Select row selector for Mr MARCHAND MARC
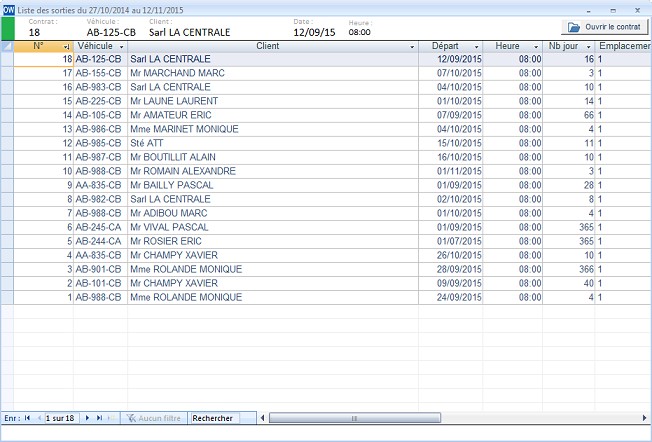The height and width of the screenshot is (442, 652). (x=7, y=73)
